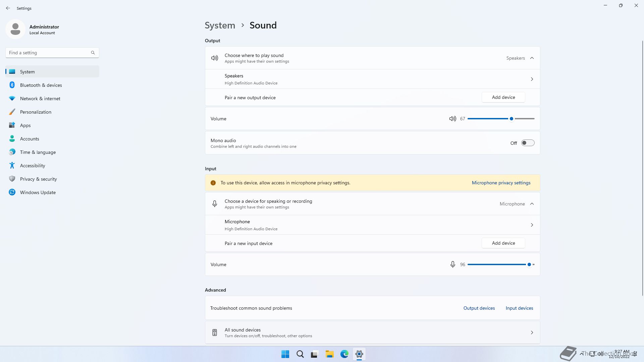This screenshot has width=644, height=362.
Task: Collapse the Choose where to play sound section
Action: pyautogui.click(x=532, y=58)
